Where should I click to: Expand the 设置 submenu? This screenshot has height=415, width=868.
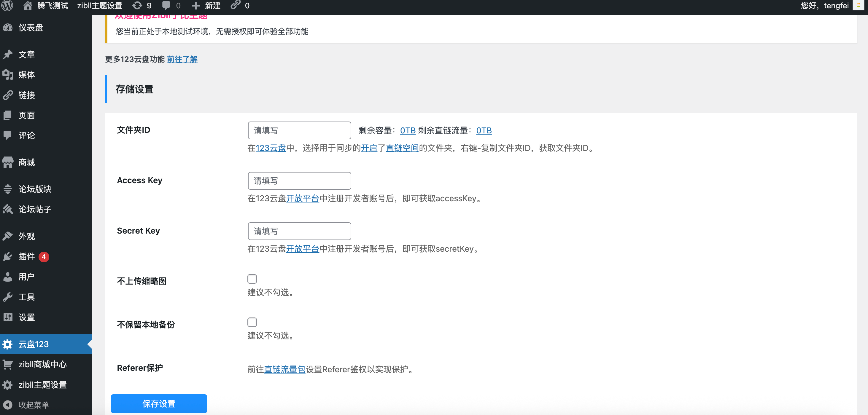pyautogui.click(x=26, y=317)
